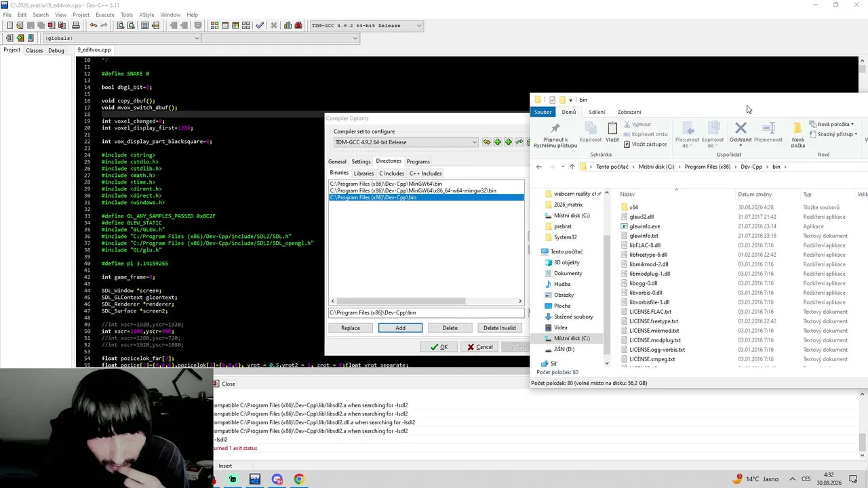
Task: Undo using the toolbar undo arrow
Action: click(94, 26)
